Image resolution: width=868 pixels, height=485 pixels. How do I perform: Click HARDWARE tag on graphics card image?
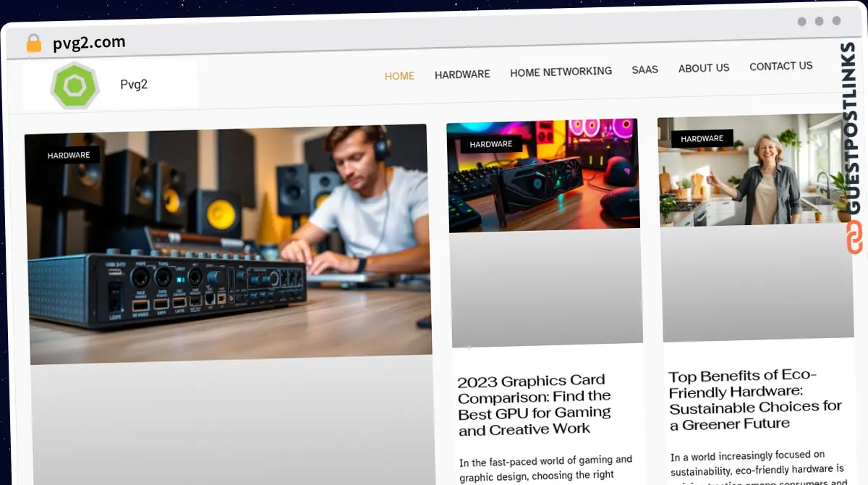(x=490, y=144)
